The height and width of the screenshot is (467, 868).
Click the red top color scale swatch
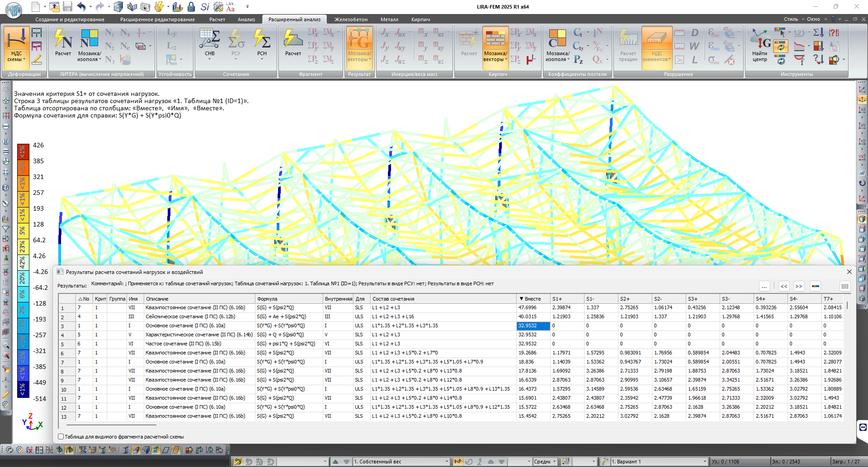coord(23,152)
